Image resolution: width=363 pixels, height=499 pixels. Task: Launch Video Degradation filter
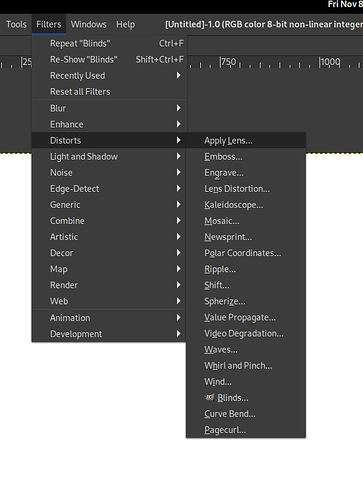246,333
